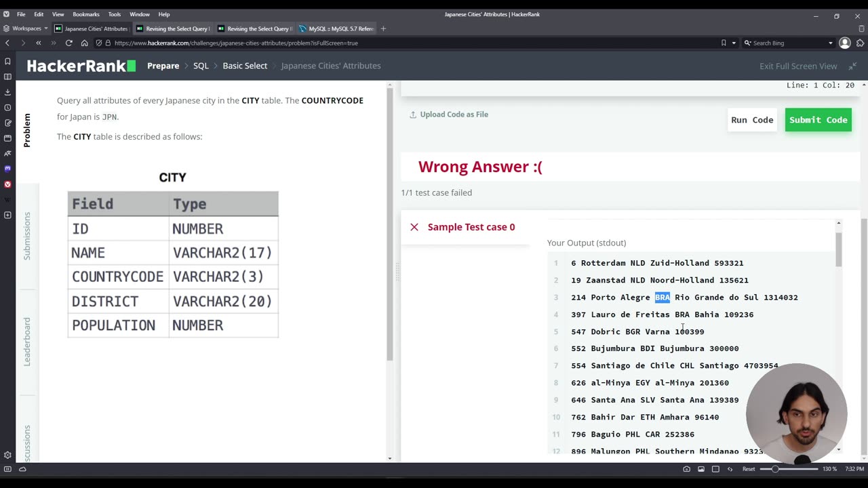Open Reading List panel in sidebar

pyautogui.click(x=7, y=77)
